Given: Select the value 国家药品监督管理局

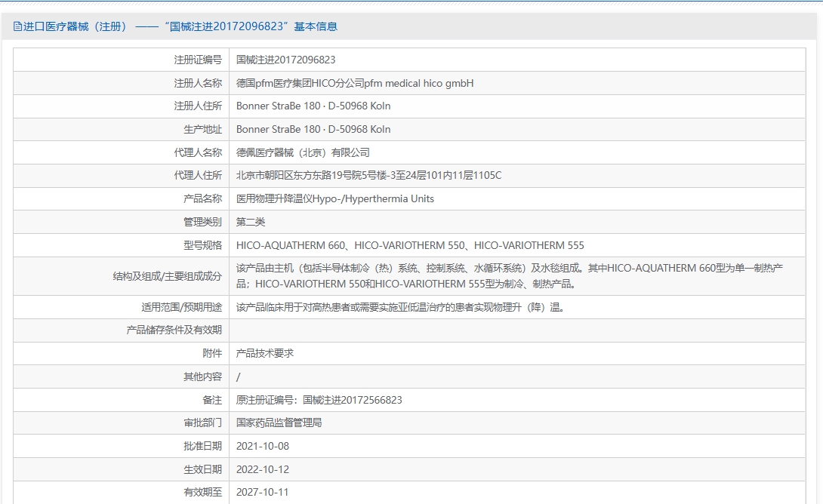Looking at the screenshot, I should point(279,423).
